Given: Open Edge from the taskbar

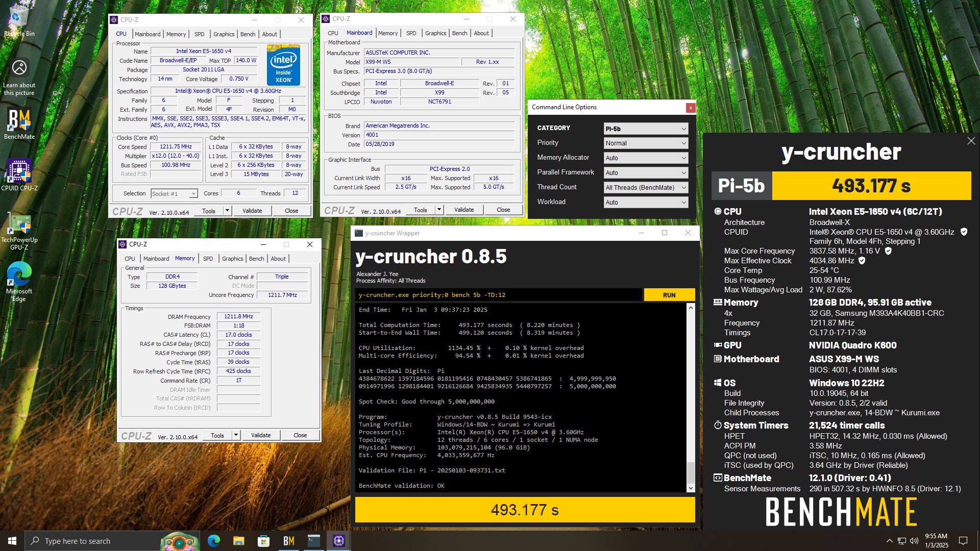Looking at the screenshot, I should point(213,541).
